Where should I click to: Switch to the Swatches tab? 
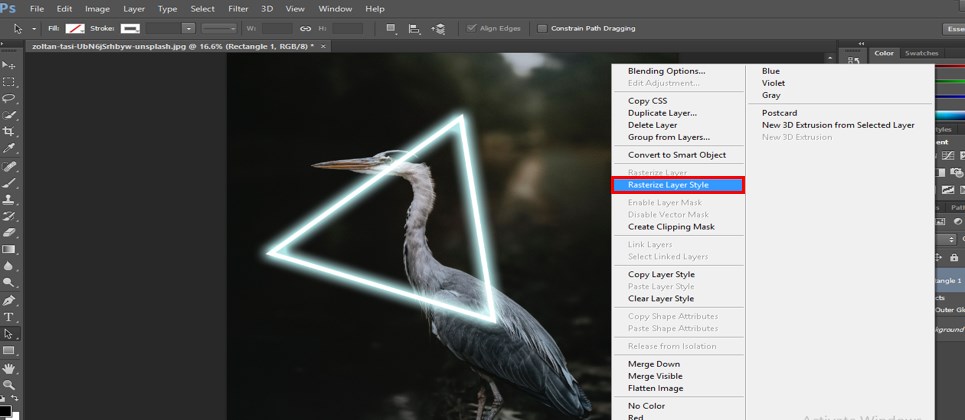tap(921, 54)
